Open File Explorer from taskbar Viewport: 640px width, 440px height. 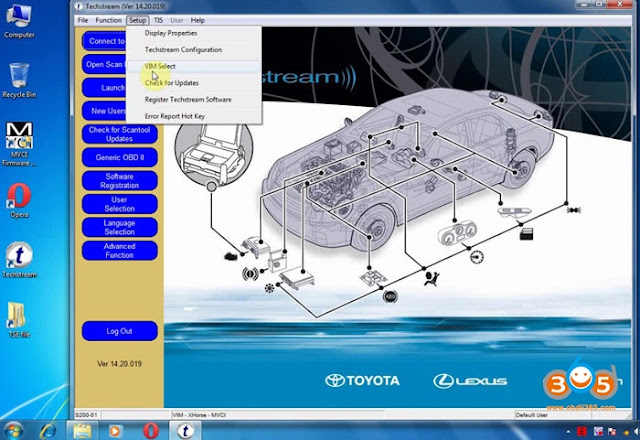pos(82,431)
